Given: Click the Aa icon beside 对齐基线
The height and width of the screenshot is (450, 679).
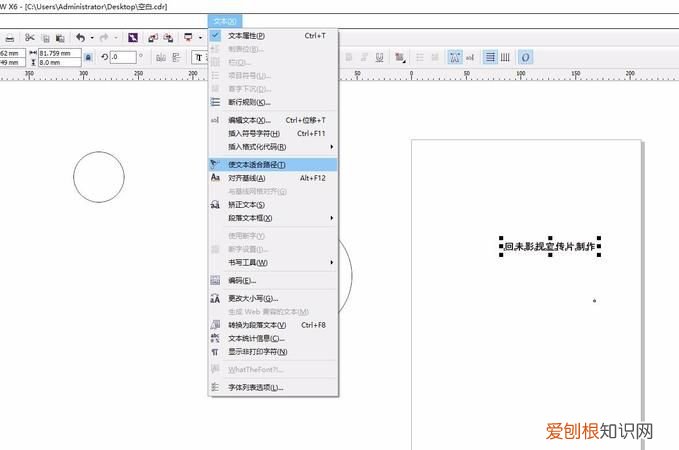Looking at the screenshot, I should coord(215,178).
